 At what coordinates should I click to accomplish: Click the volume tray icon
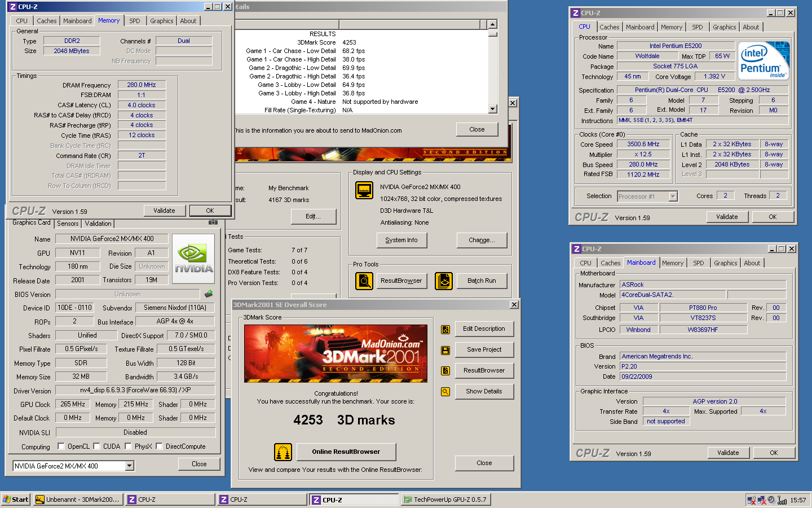pos(771,500)
